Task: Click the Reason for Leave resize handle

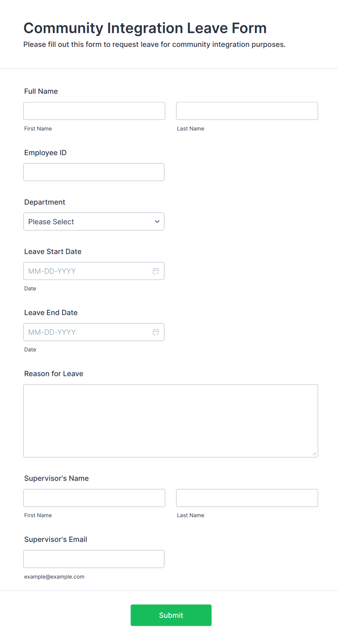Action: 314,454
